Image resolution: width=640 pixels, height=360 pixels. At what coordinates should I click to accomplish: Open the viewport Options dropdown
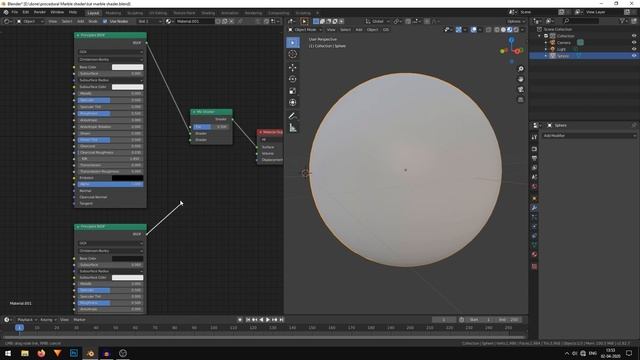[516, 21]
